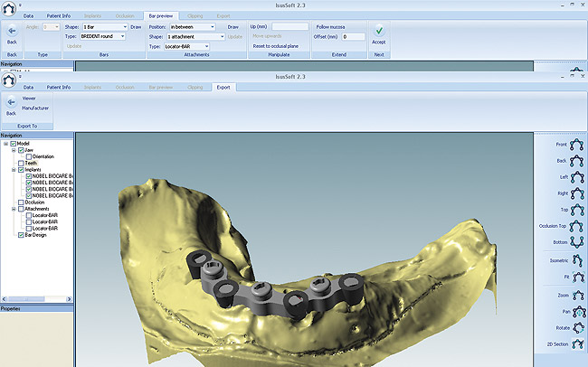Viewport: 588px width, 367px height.
Task: Open the bar Shape dropdown
Action: 104,27
